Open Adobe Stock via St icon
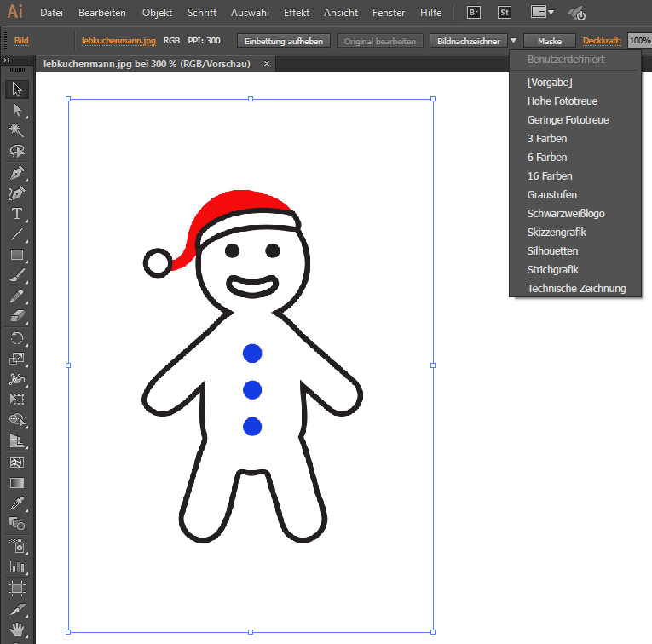The width and height of the screenshot is (652, 644). pos(505,13)
